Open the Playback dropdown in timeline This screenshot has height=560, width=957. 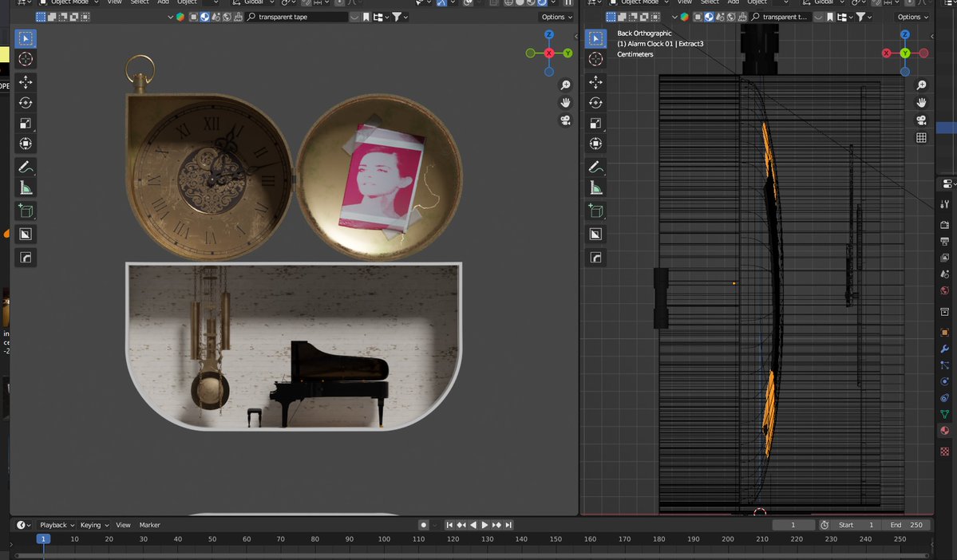57,525
